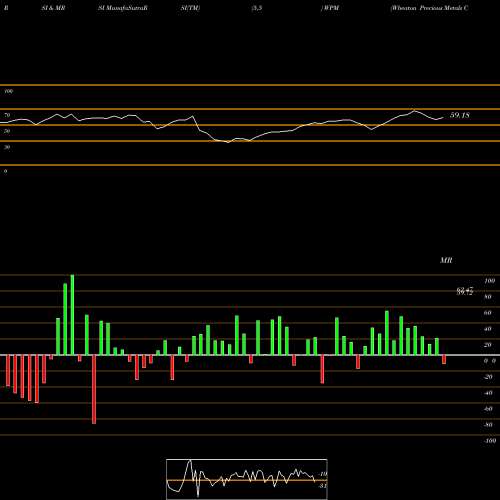Click the 'Wheaton Precious Metals C' title
Screen dimensions: 500x500
[x=430, y=8]
